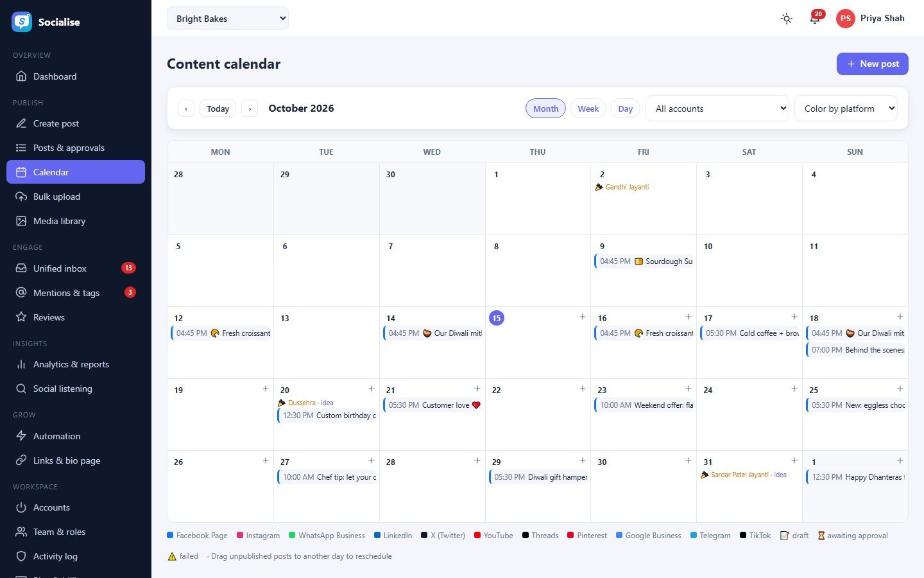Open the Reviews section
Screen dimensions: 924x578
click(76, 317)
